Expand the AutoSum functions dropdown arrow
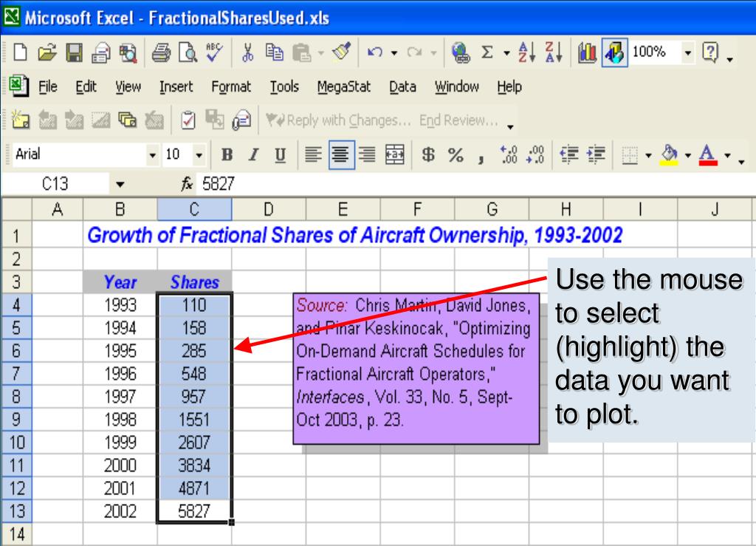756x546 pixels. pyautogui.click(x=506, y=52)
